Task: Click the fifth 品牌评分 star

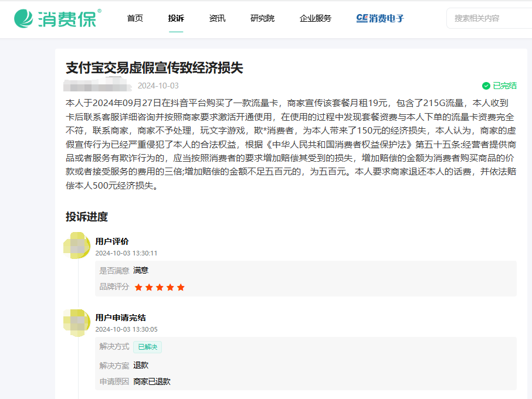Action: [181, 288]
